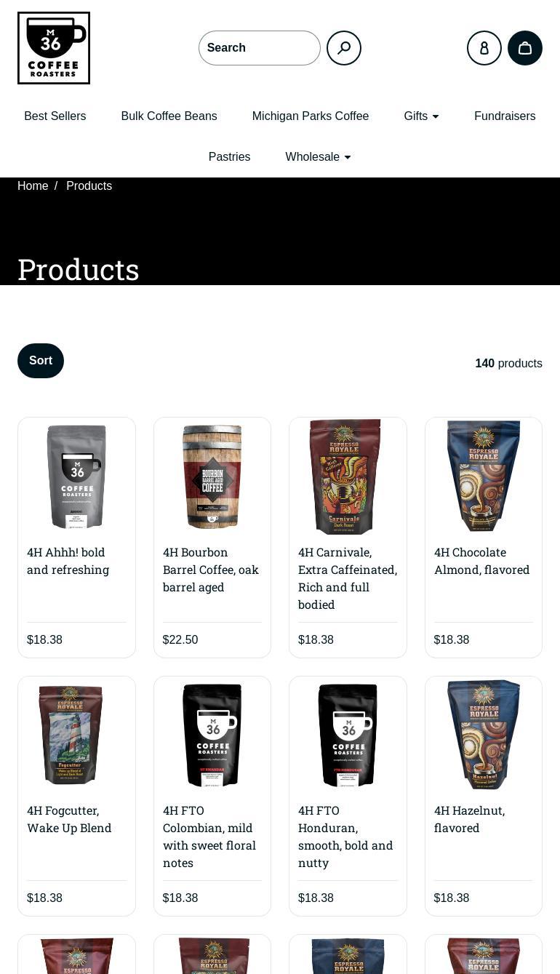
Task: Click the M36 Coffee Roasters logo
Action: point(54,48)
